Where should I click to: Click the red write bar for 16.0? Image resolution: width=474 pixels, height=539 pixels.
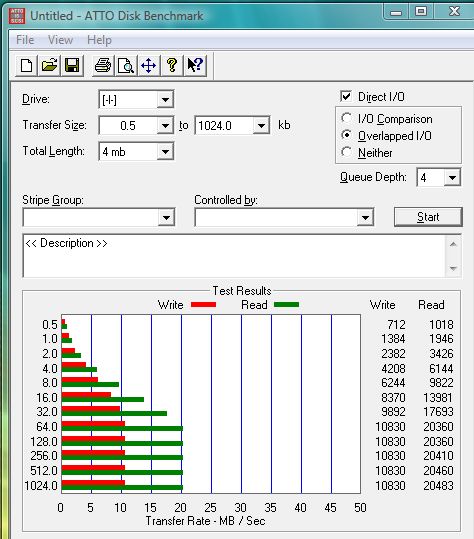tap(86, 395)
